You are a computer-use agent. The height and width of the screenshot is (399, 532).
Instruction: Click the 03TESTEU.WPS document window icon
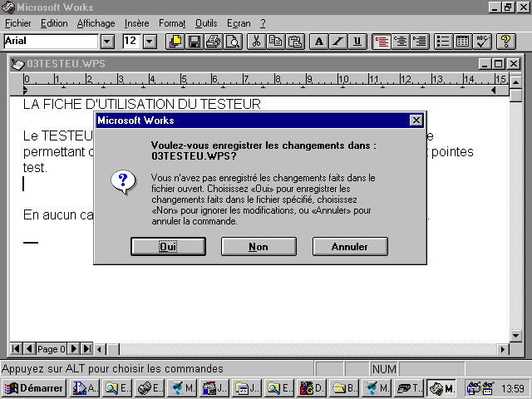coord(17,64)
